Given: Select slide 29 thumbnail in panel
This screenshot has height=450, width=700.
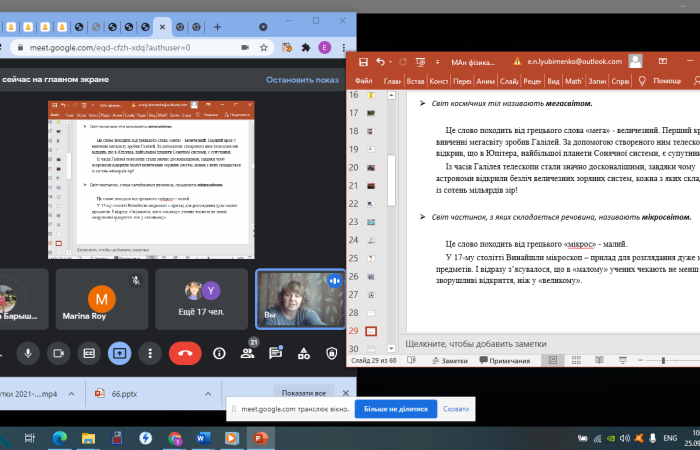Looking at the screenshot, I should 370,331.
